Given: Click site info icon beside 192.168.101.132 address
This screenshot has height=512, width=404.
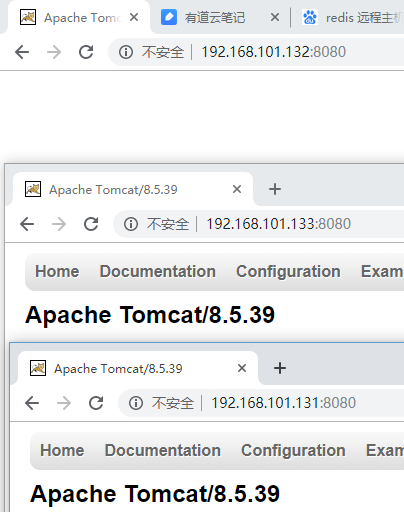Looking at the screenshot, I should point(126,52).
